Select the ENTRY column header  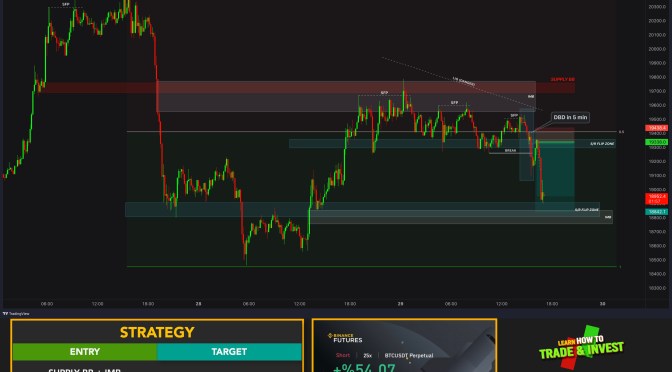pos(84,352)
